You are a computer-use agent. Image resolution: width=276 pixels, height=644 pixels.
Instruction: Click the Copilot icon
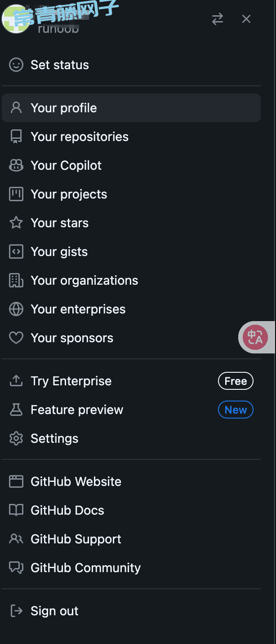(16, 165)
